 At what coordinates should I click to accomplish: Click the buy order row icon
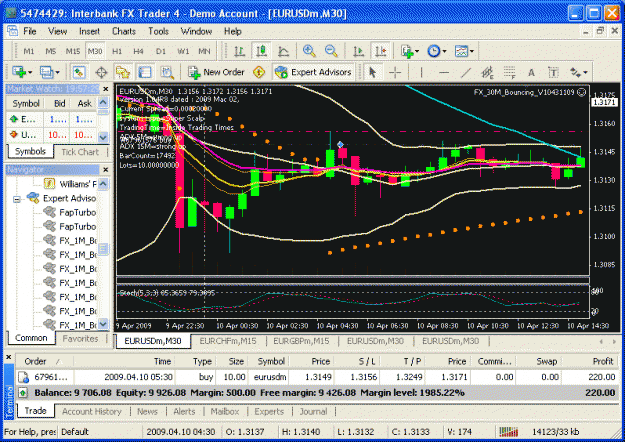click(24, 377)
